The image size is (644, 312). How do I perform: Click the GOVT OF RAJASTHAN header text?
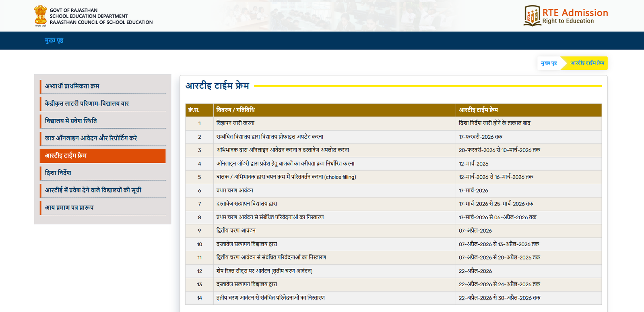(74, 10)
